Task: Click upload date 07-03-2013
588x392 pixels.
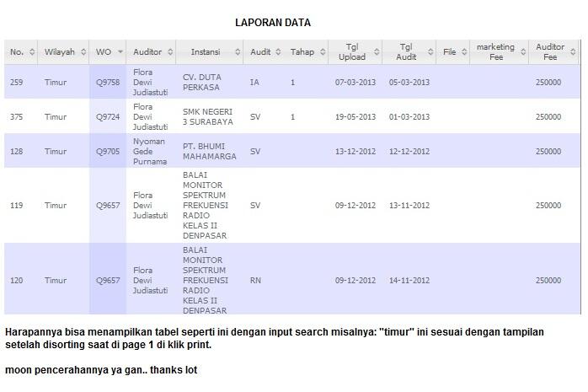Action: tap(355, 82)
